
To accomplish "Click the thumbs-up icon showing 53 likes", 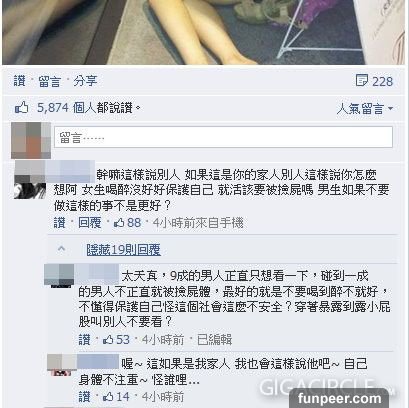I will [x=108, y=340].
